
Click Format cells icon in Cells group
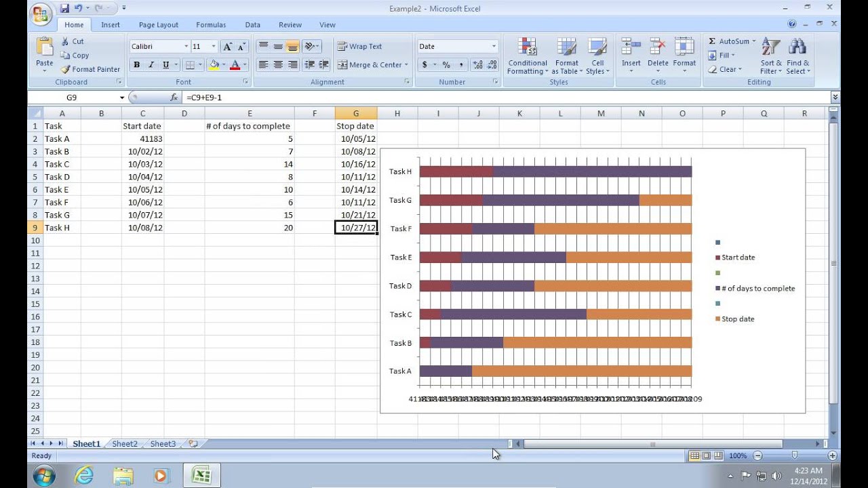coord(684,47)
